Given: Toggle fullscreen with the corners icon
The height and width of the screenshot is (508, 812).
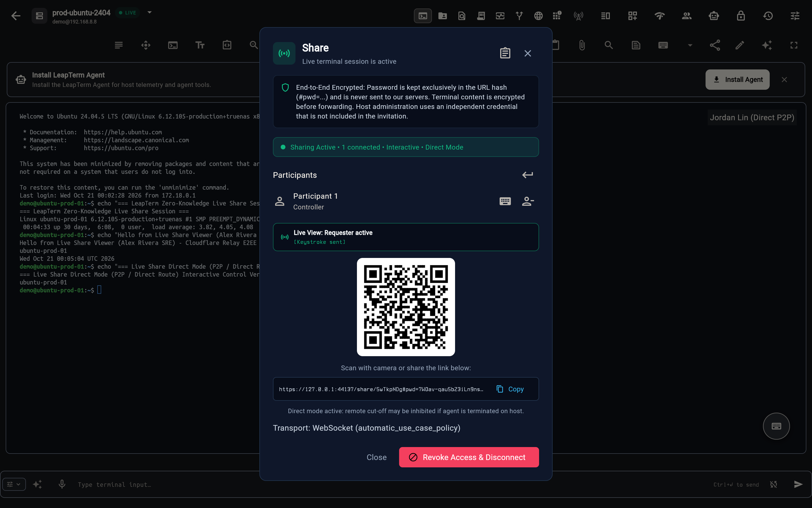Looking at the screenshot, I should (794, 45).
